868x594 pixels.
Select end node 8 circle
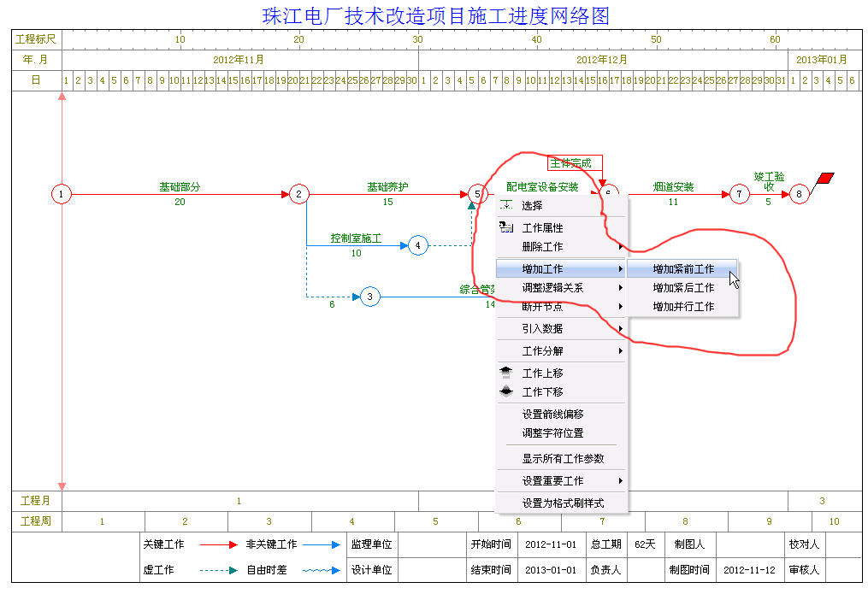pos(799,194)
